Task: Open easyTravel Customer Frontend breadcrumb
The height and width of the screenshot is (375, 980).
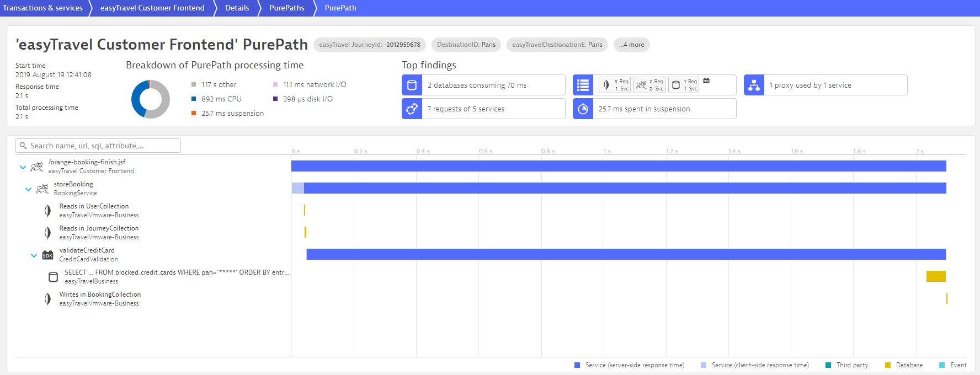Action: click(152, 8)
